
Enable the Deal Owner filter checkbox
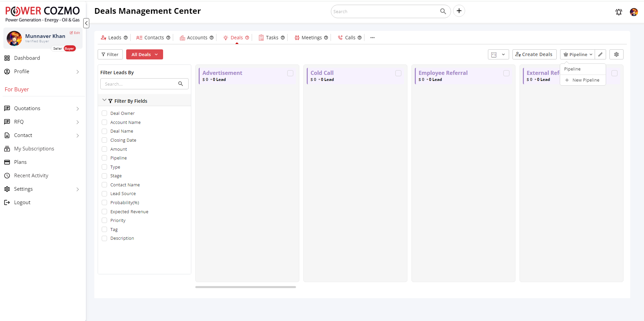[x=104, y=113]
